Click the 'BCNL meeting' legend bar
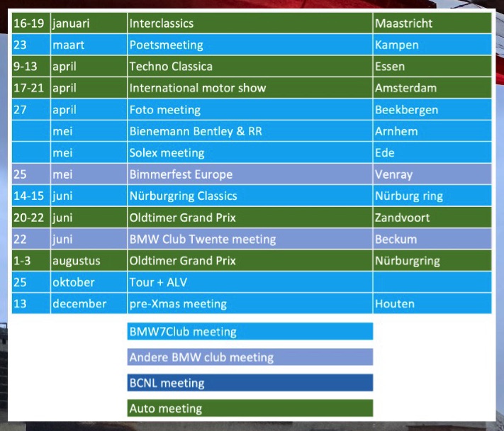 tap(250, 383)
